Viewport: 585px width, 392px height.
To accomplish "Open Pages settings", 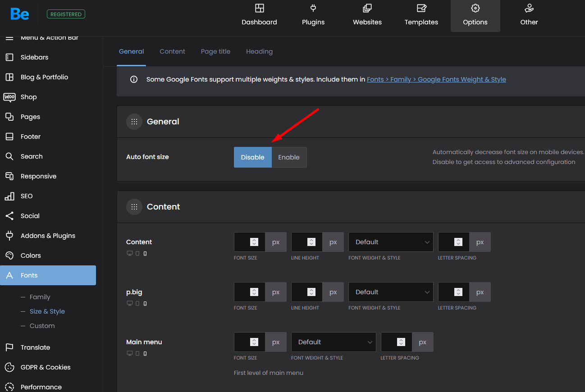I will pyautogui.click(x=48, y=117).
